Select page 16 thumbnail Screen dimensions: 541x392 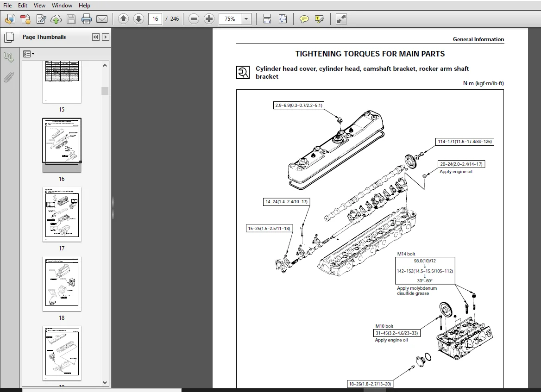(62, 145)
